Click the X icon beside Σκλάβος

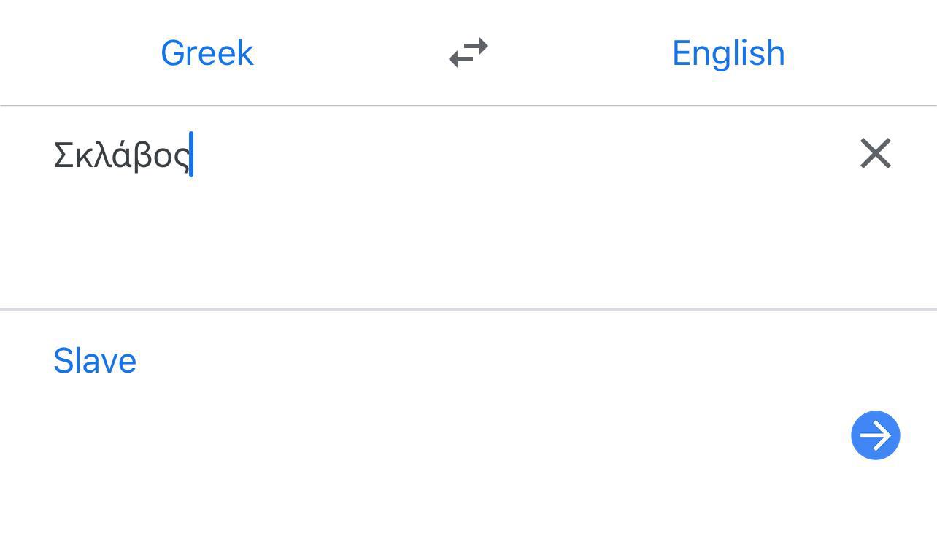point(875,154)
